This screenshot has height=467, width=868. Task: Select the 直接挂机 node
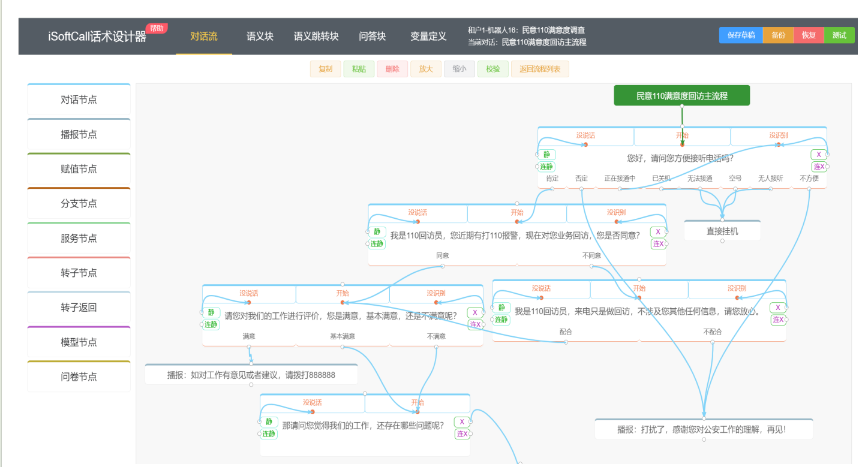coord(722,231)
